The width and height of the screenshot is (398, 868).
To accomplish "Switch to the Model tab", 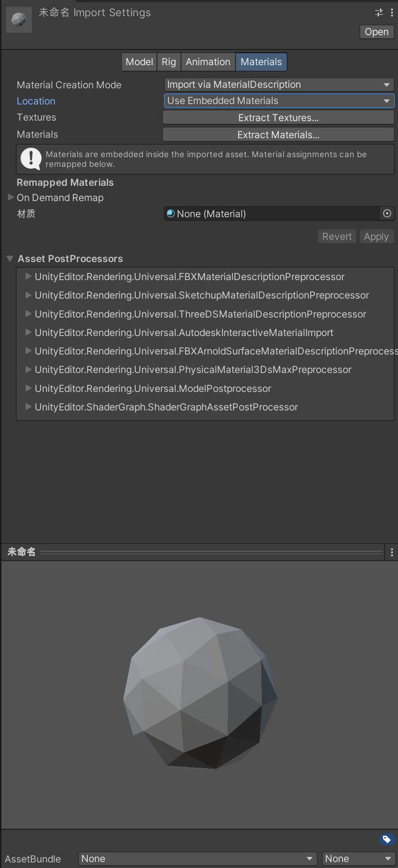I will 139,61.
